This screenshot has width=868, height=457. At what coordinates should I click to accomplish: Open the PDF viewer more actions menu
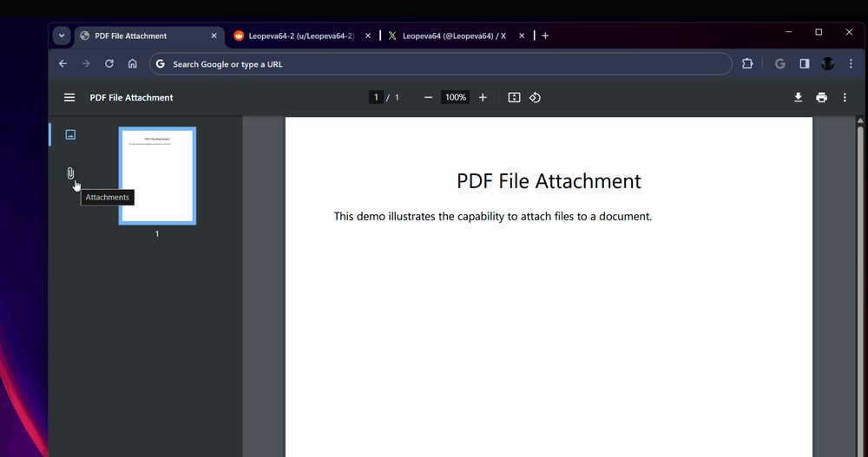click(x=845, y=98)
